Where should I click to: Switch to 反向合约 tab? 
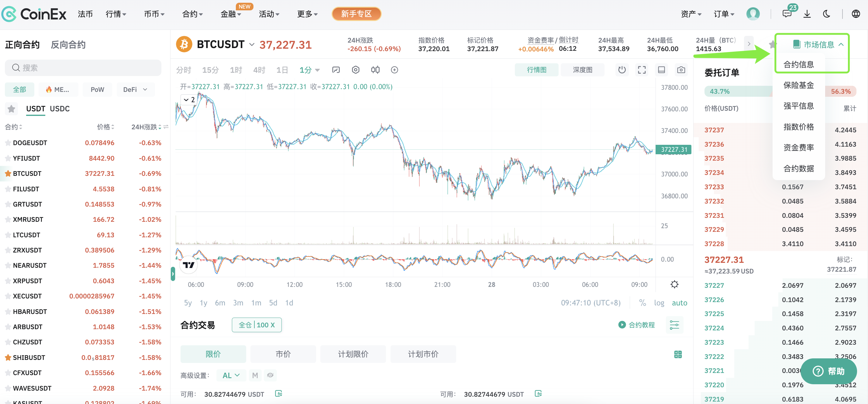click(68, 44)
